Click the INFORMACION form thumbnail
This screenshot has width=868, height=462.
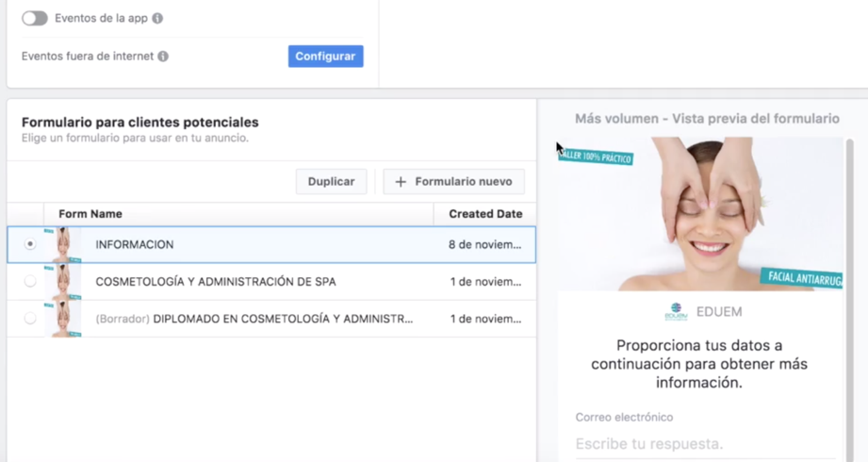pyautogui.click(x=64, y=244)
